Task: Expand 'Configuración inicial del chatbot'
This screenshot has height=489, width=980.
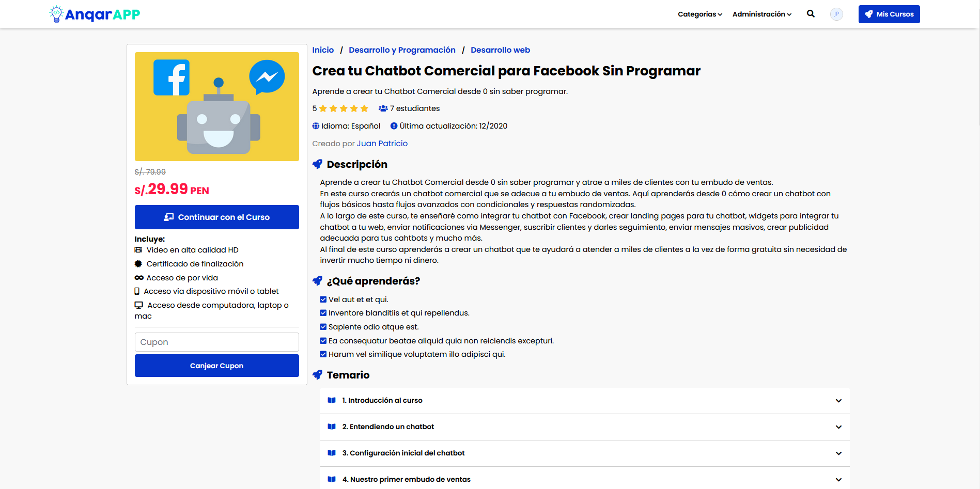Action: [837, 453]
